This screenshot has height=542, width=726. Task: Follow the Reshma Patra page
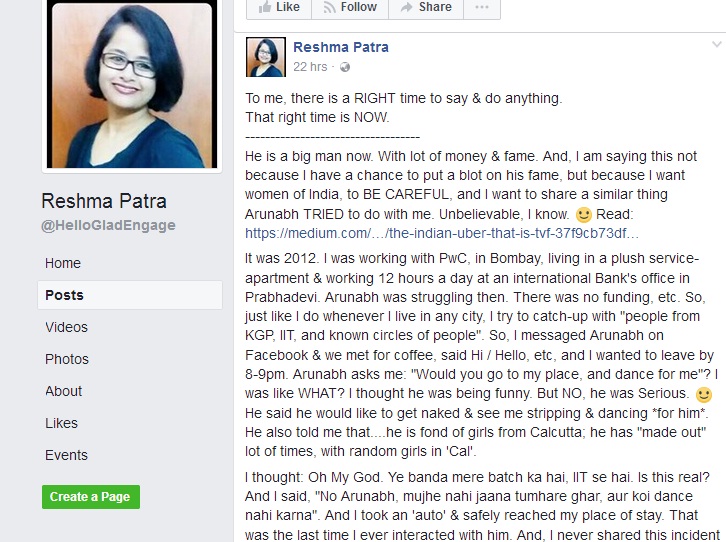point(350,7)
